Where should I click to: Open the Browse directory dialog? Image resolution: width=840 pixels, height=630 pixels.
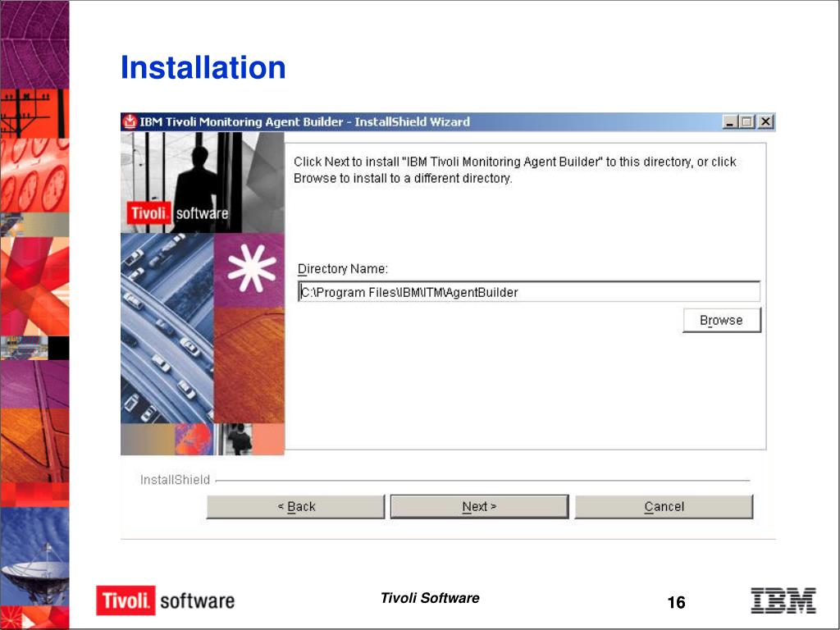722,321
